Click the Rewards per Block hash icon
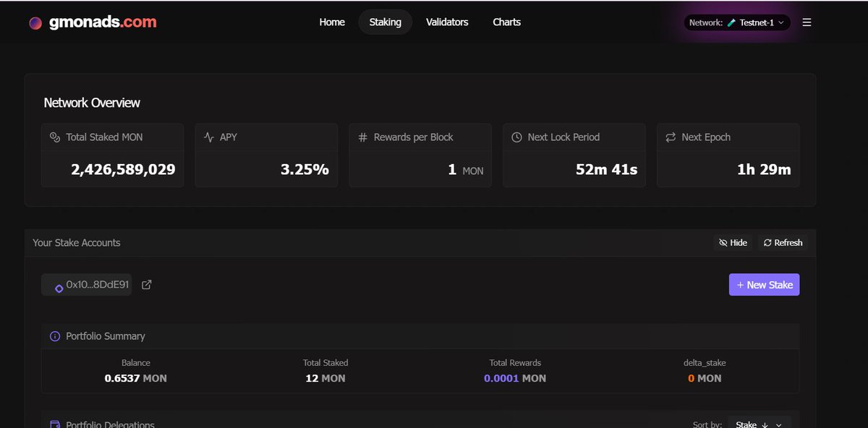This screenshot has height=428, width=868. tap(363, 137)
